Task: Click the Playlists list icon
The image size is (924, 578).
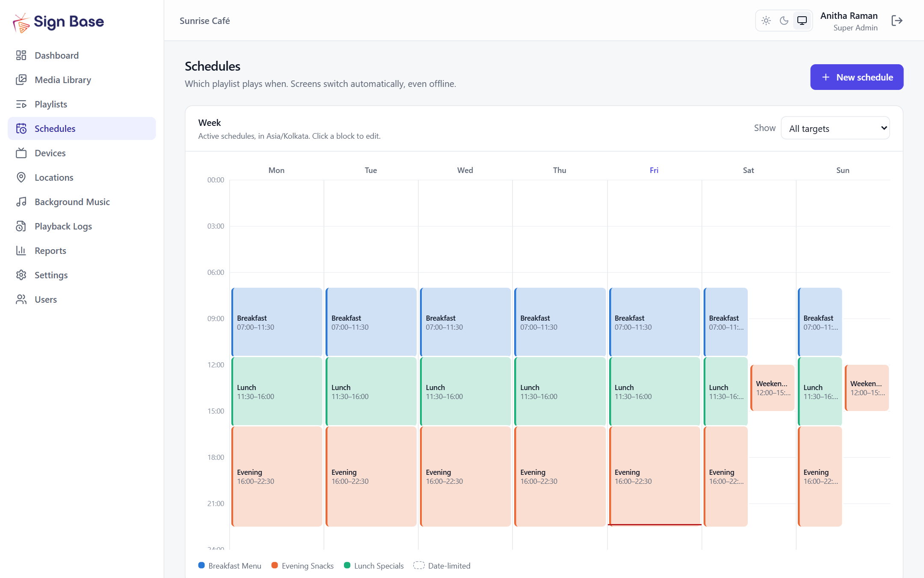Action: tap(21, 104)
